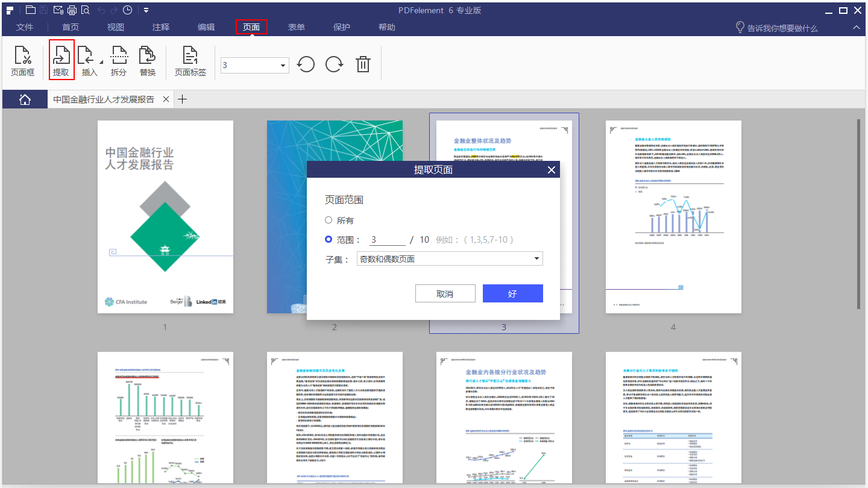Select the 金融业内各细分行业状况及趋势 page thumbnail

tap(504, 417)
